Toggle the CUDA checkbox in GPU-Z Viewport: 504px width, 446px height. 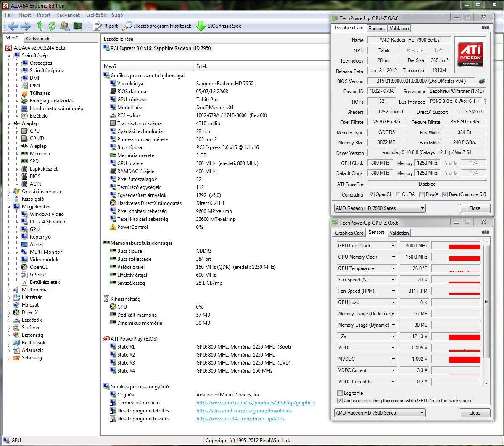398,194
